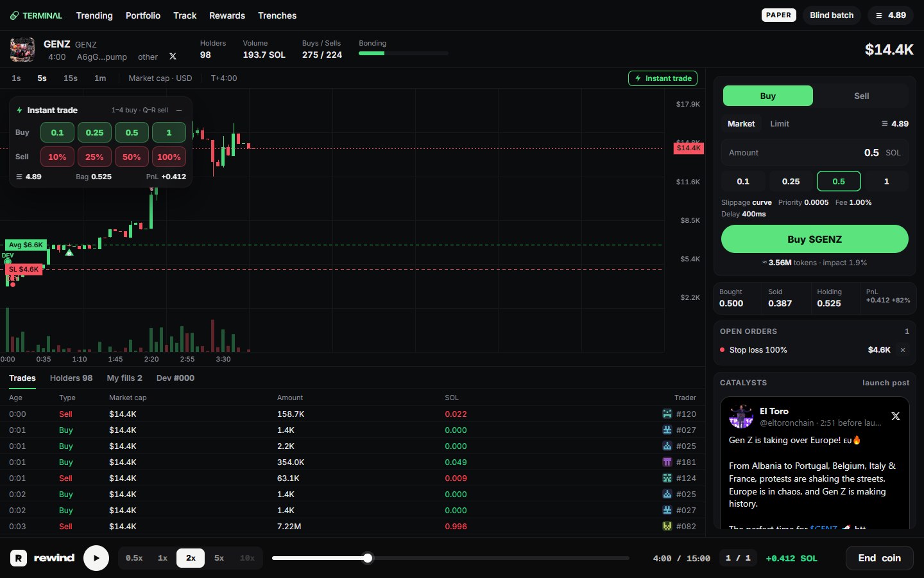
Task: Instant buy 0.1 SOL in floating panel
Action: (x=57, y=132)
